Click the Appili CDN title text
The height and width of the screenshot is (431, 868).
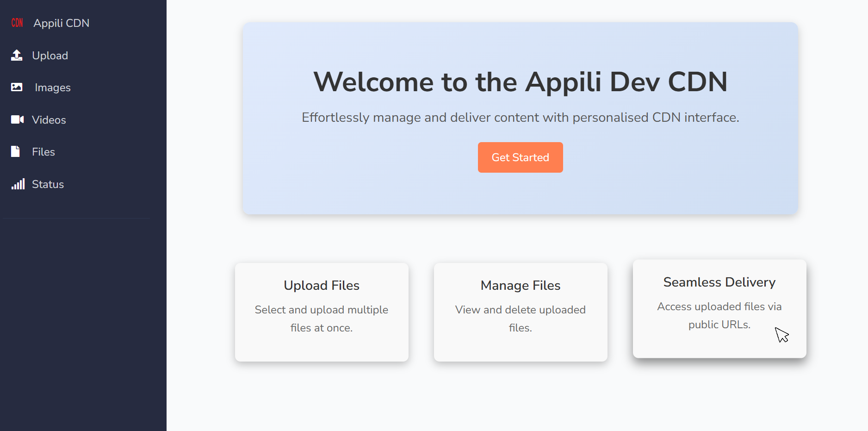(61, 23)
